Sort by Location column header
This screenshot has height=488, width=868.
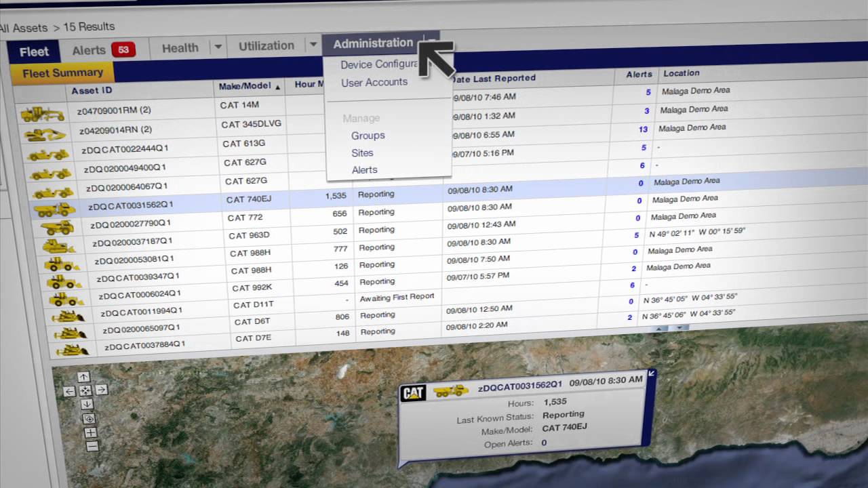pyautogui.click(x=682, y=73)
